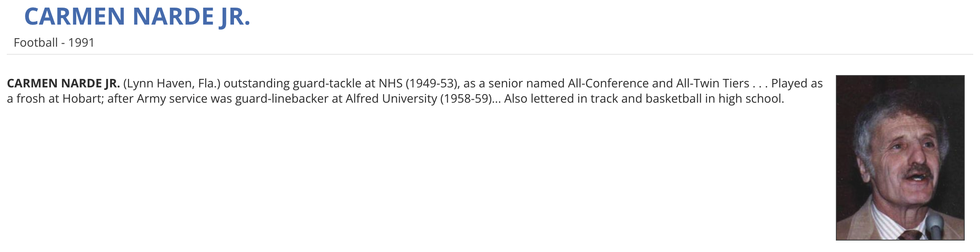The image size is (980, 252).
Task: Click the Alfred University text
Action: (x=391, y=98)
